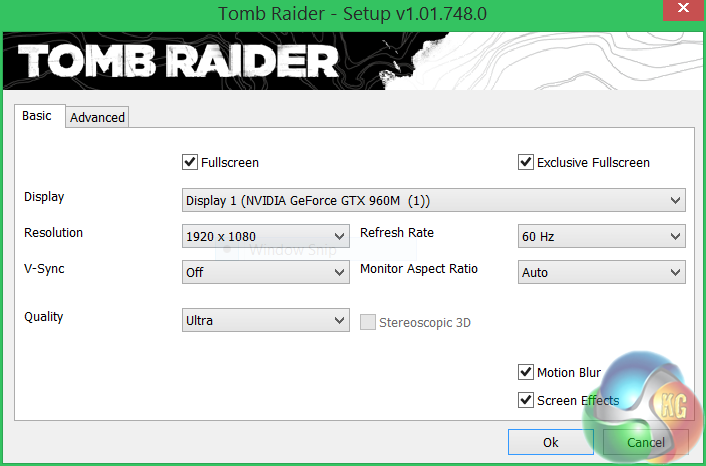The image size is (706, 466).
Task: Open the Refresh Rate 60 Hz dropdown
Action: click(x=602, y=236)
